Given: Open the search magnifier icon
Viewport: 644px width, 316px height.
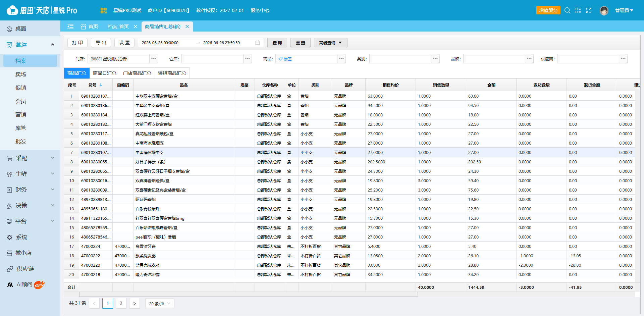Looking at the screenshot, I should (567, 10).
